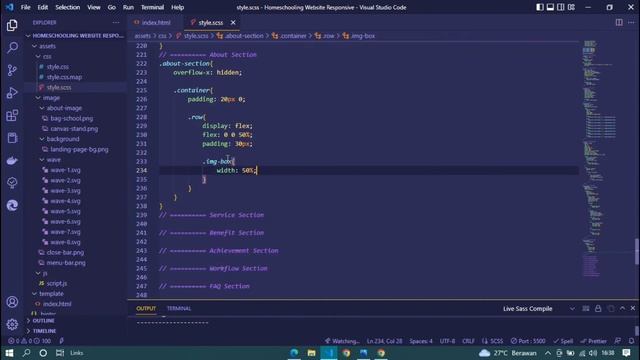Select the OUTPUT panel tab
This screenshot has width=640, height=360.
point(146,309)
